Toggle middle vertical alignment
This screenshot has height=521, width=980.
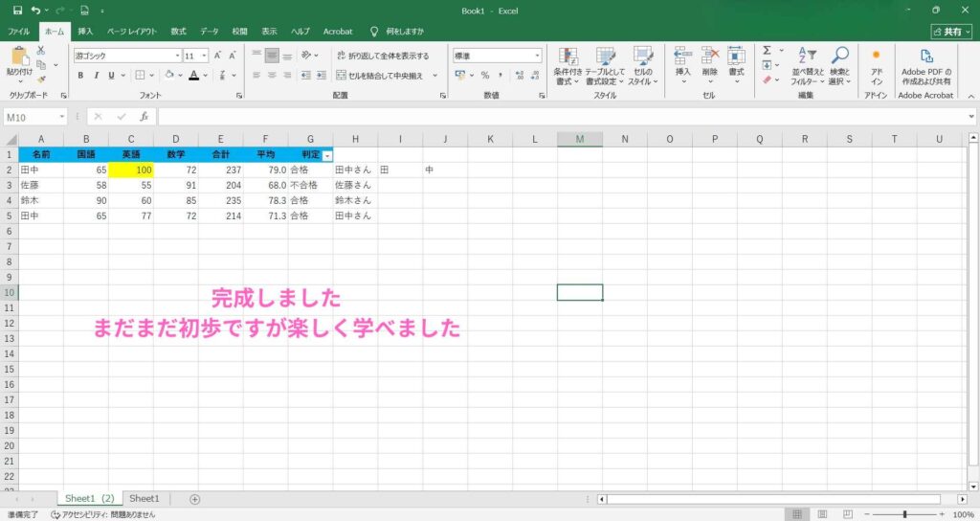coord(272,56)
